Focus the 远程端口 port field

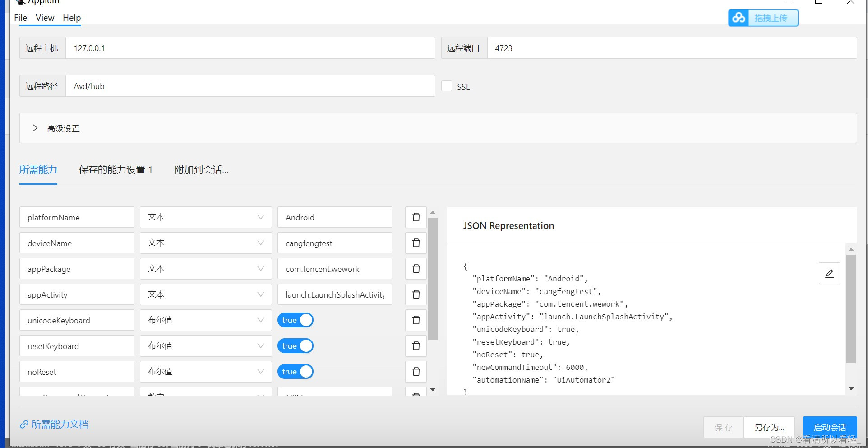(672, 48)
